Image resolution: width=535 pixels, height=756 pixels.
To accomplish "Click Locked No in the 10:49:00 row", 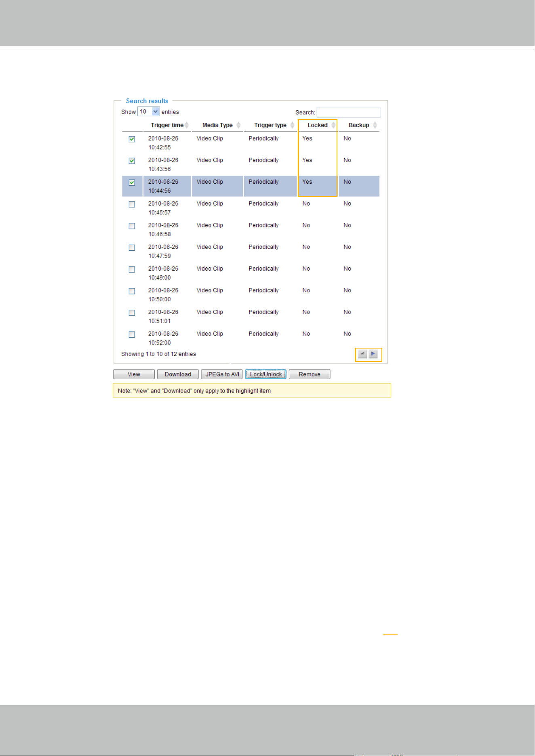I will coord(306,269).
